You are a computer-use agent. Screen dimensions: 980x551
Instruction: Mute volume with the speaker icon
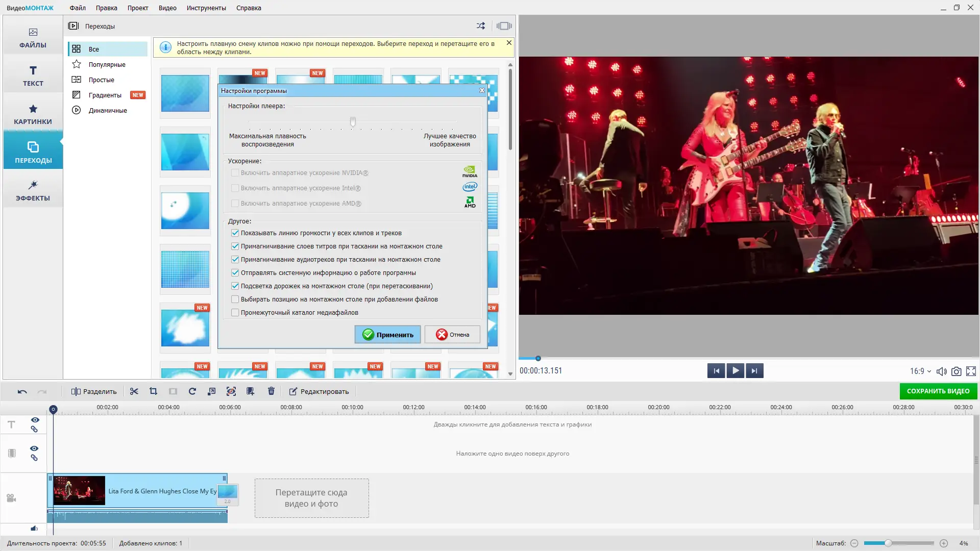941,371
